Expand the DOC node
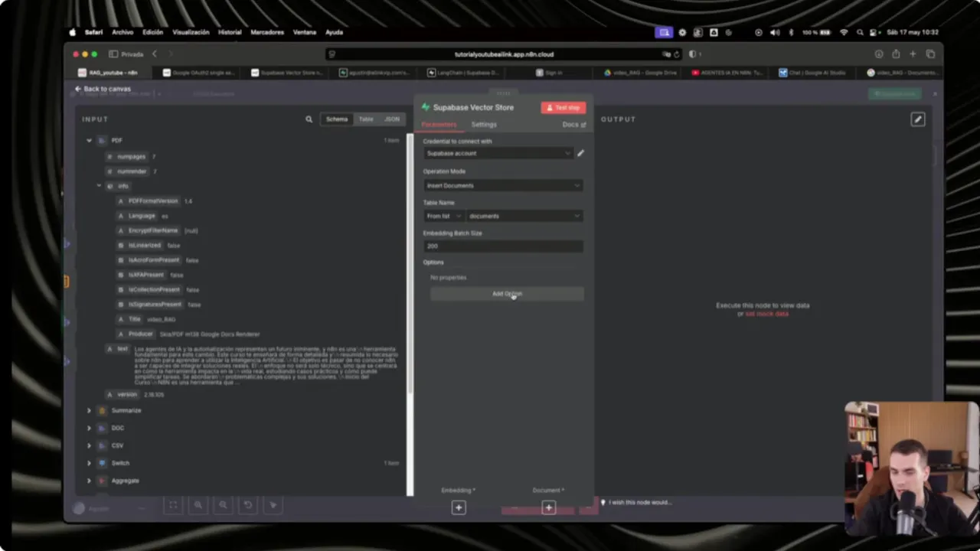 click(89, 428)
